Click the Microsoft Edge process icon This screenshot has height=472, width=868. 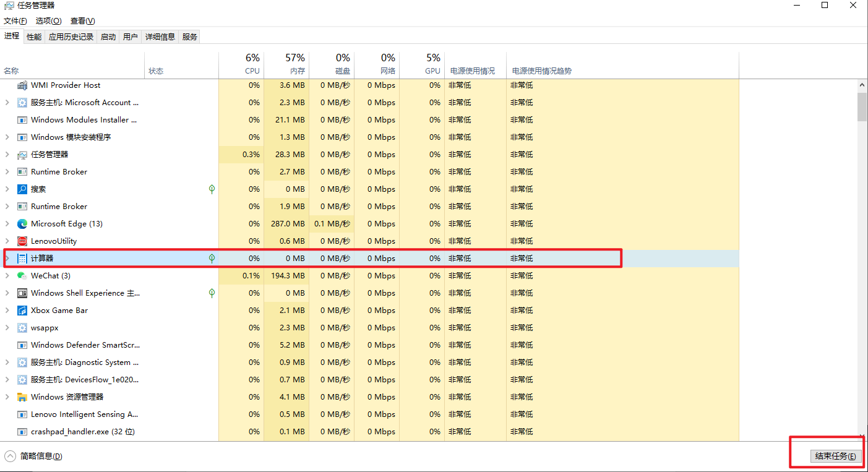click(22, 224)
